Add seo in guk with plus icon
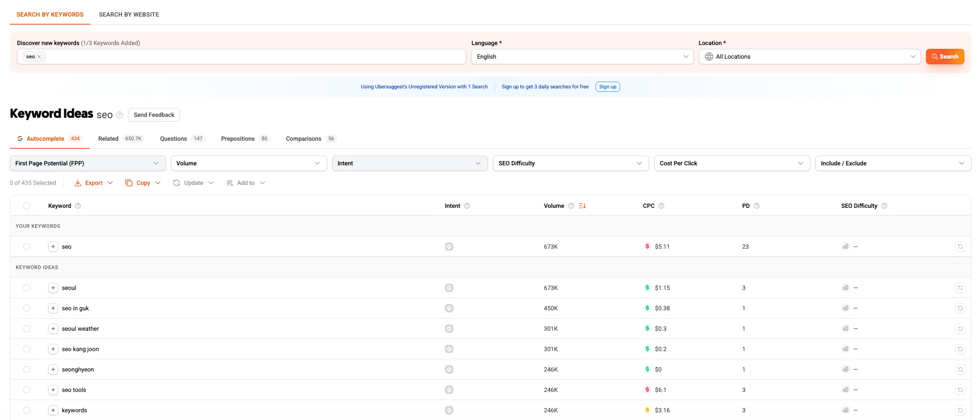The height and width of the screenshot is (420, 980). coord(53,308)
